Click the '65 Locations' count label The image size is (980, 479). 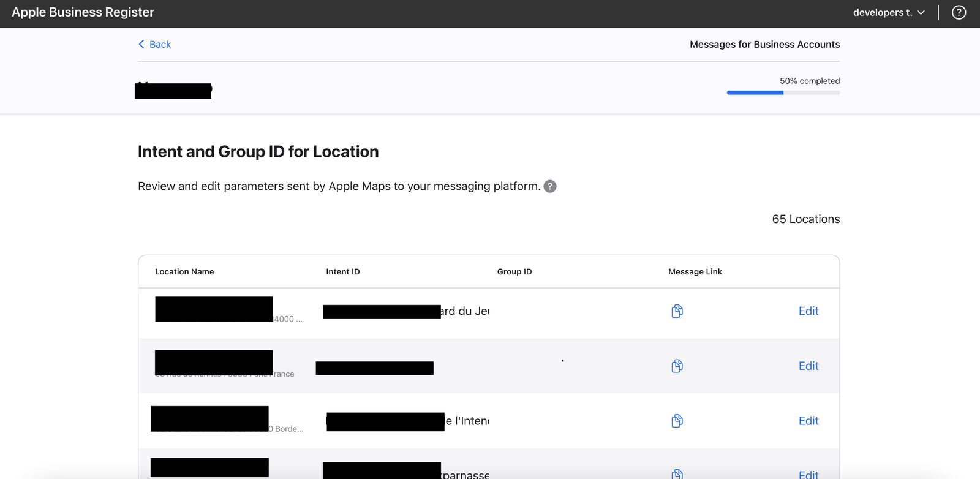[x=805, y=219]
